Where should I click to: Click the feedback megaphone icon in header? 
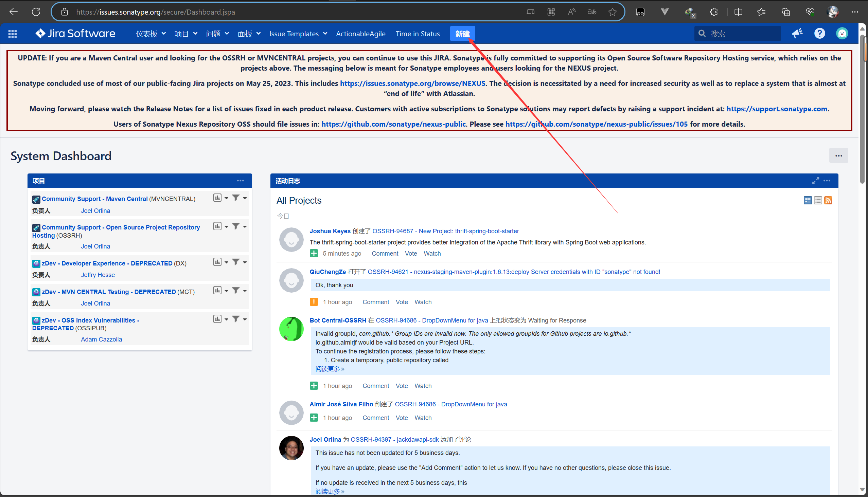[797, 34]
